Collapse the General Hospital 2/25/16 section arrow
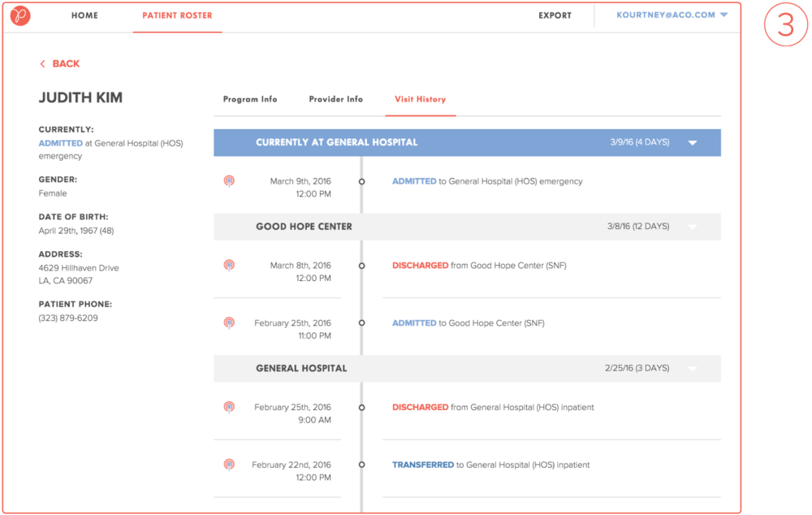812x515 pixels. 693,369
